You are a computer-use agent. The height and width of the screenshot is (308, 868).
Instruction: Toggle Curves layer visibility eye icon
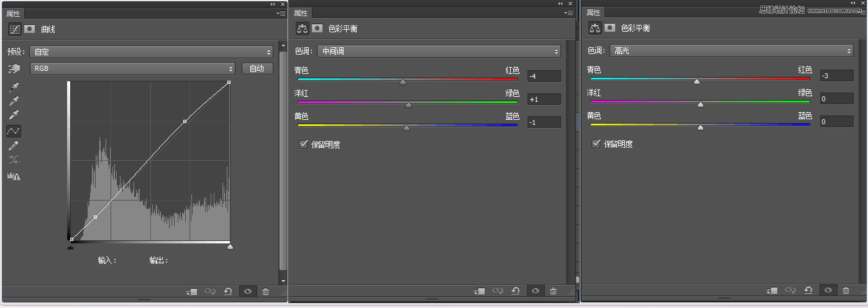point(247,291)
